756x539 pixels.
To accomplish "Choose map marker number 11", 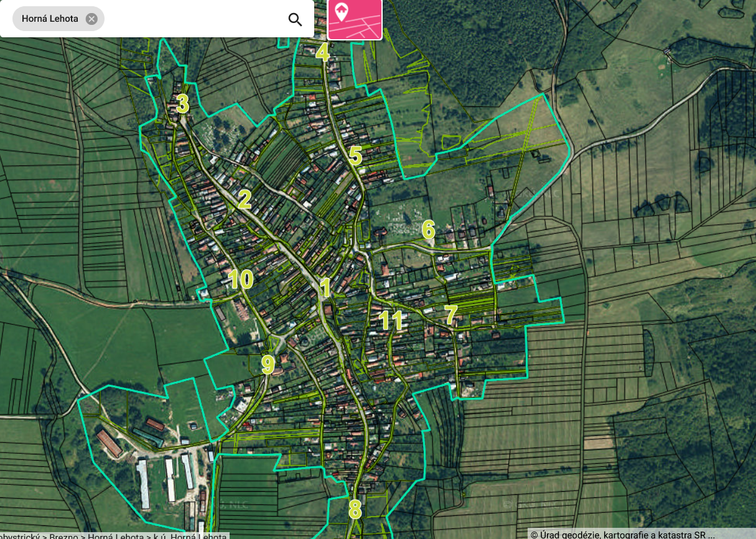I will click(x=391, y=321).
